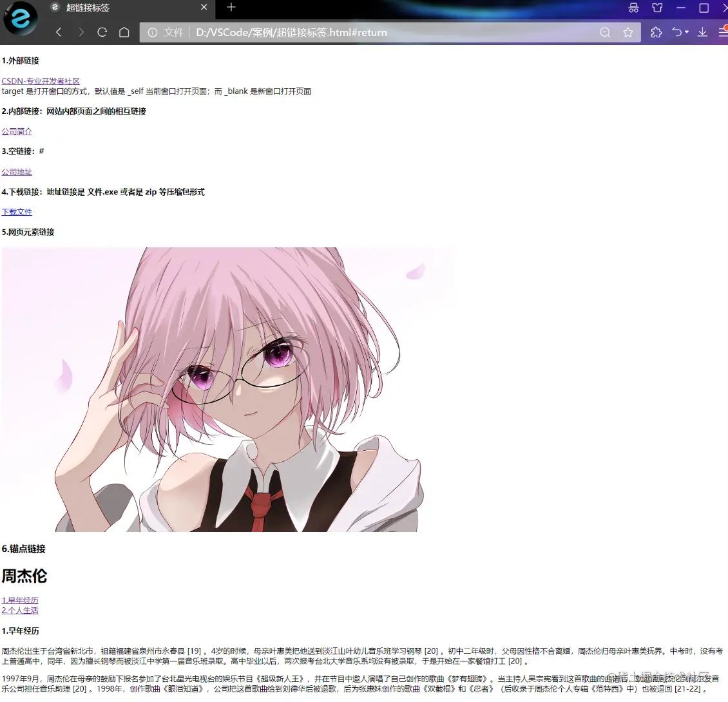
Task: Bookmark this page via the address bar star
Action: tap(627, 32)
